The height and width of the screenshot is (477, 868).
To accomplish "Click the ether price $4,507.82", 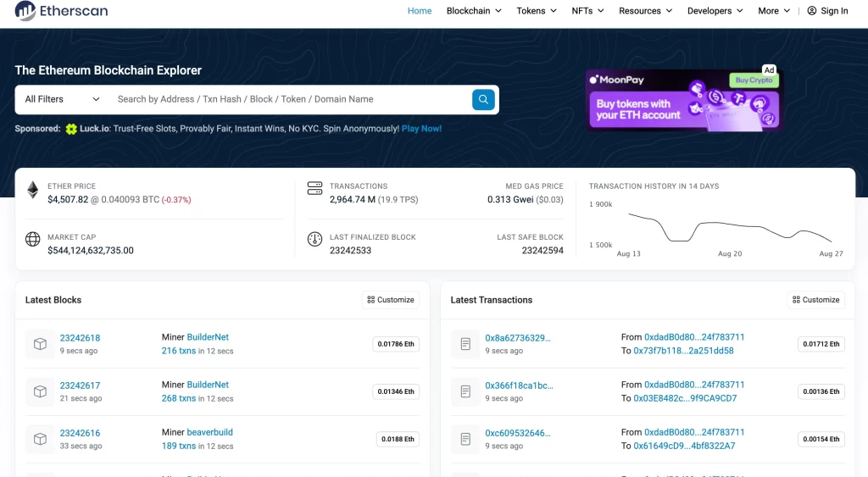I will [x=68, y=200].
